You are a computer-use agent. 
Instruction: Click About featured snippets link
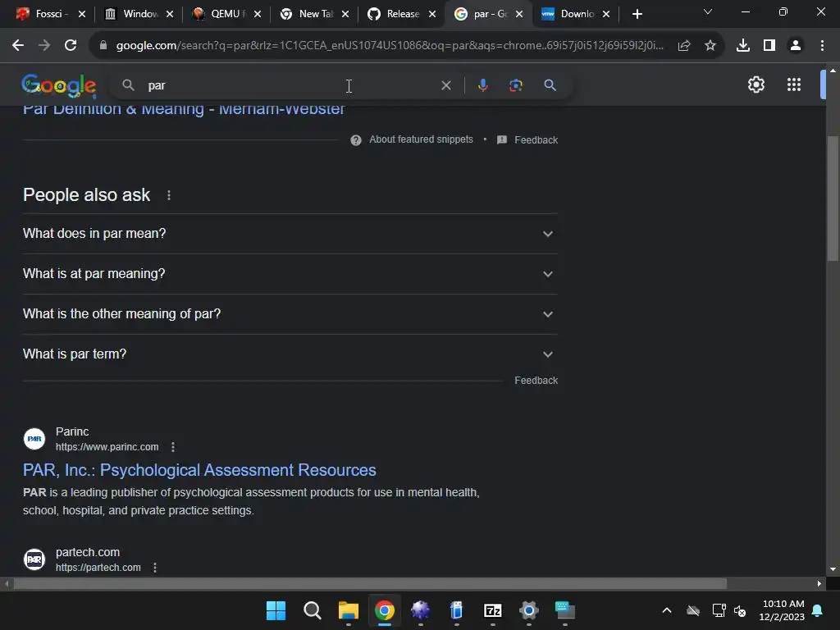[x=421, y=139]
